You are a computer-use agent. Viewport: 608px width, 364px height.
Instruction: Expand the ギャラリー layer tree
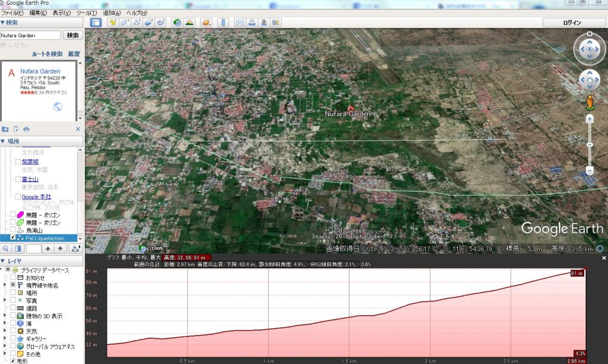coord(5,338)
